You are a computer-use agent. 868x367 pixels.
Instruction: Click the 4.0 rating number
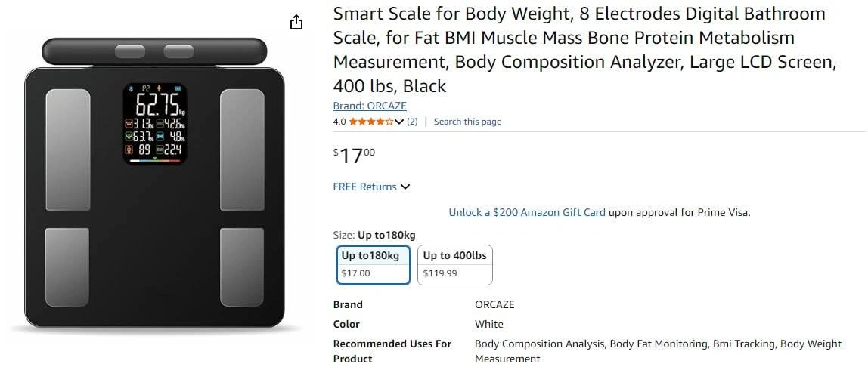pyautogui.click(x=339, y=122)
